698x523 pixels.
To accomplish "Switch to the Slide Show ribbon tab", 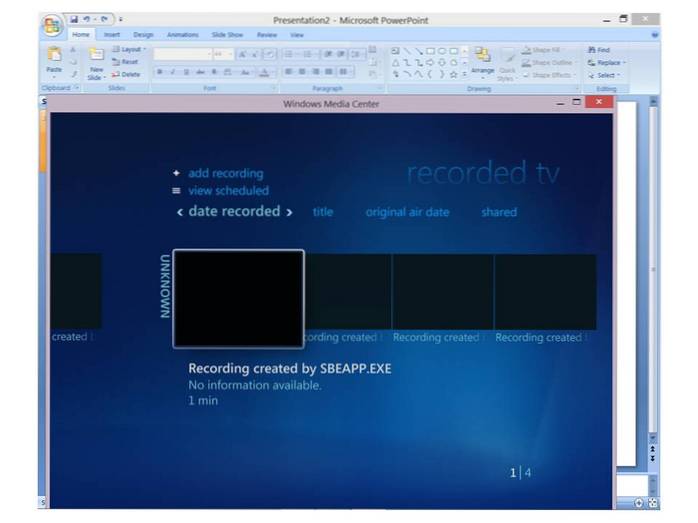I will pos(227,34).
